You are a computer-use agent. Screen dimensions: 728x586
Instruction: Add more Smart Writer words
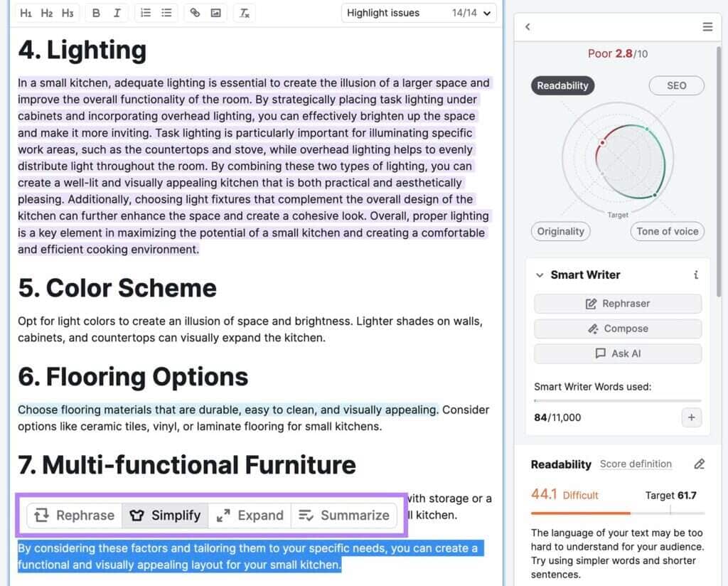pos(691,417)
